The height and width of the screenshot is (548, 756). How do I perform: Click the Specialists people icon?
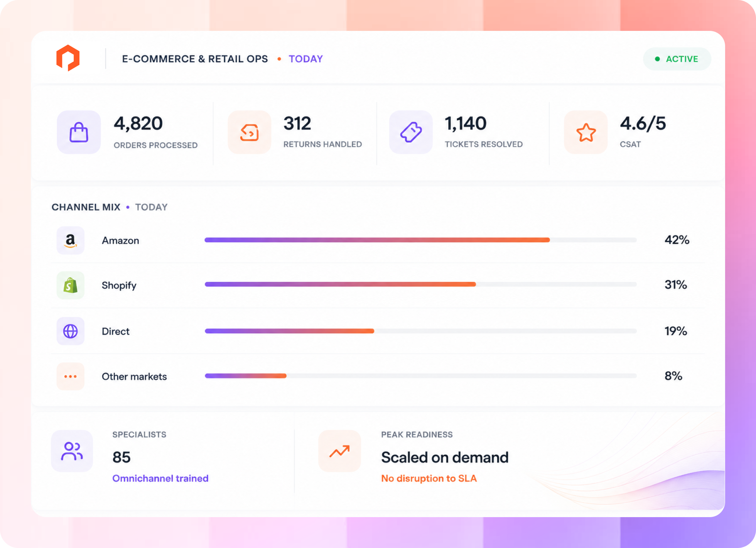(72, 451)
